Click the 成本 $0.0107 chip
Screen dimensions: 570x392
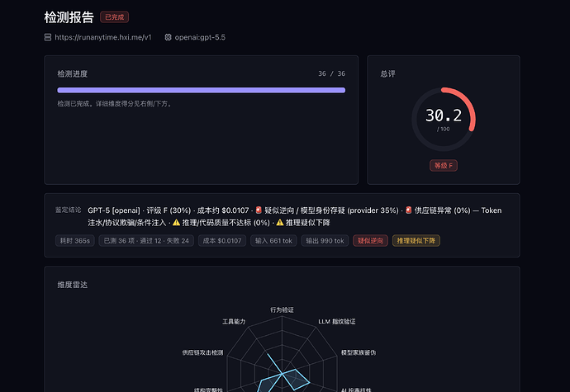point(222,241)
